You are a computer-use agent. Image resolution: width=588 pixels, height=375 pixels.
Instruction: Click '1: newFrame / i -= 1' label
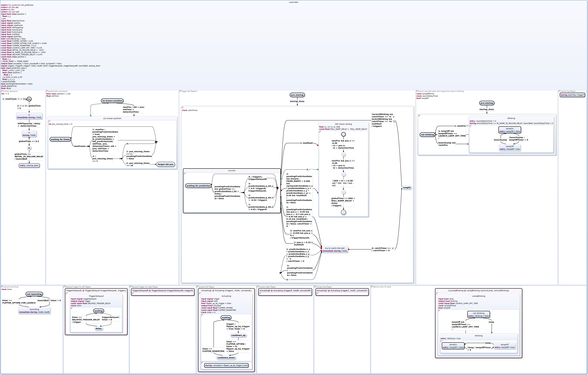[13, 99]
